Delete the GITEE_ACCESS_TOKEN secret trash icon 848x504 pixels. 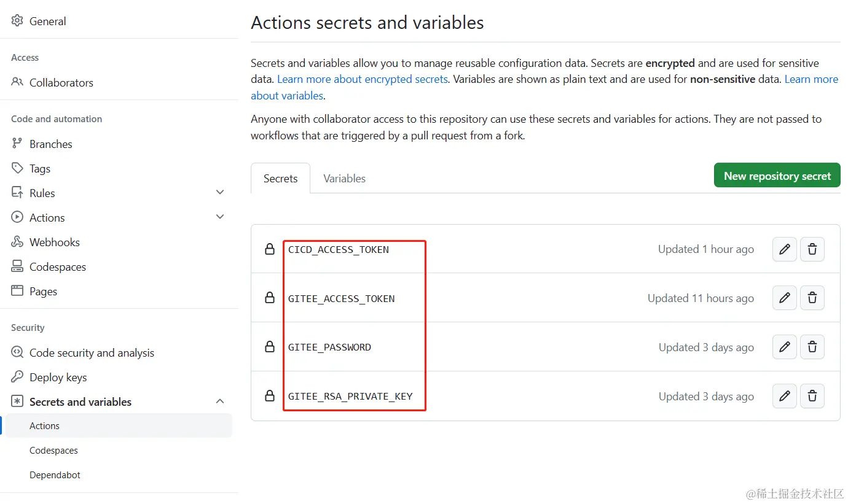click(x=812, y=298)
